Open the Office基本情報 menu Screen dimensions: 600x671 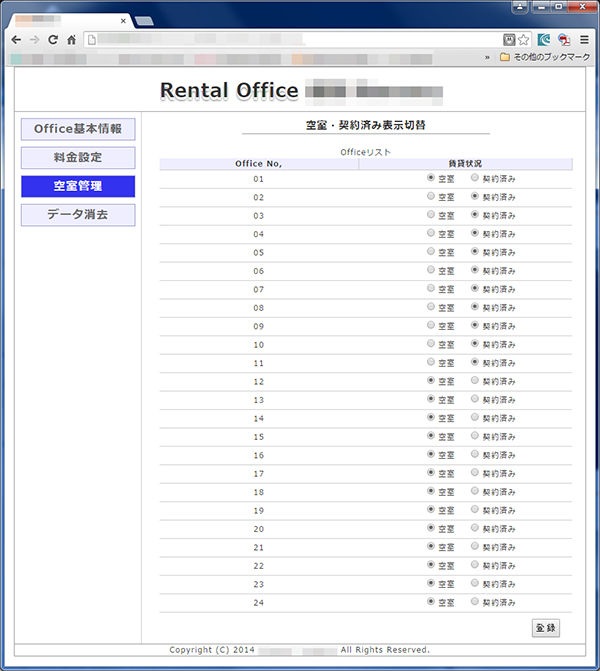click(78, 129)
